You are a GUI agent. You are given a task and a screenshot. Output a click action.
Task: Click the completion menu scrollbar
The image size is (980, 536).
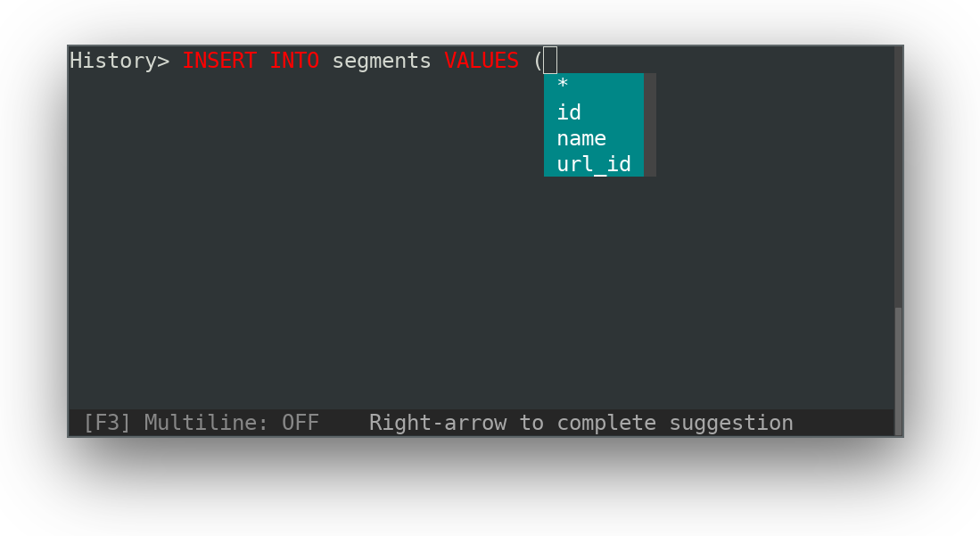pyautogui.click(x=650, y=125)
